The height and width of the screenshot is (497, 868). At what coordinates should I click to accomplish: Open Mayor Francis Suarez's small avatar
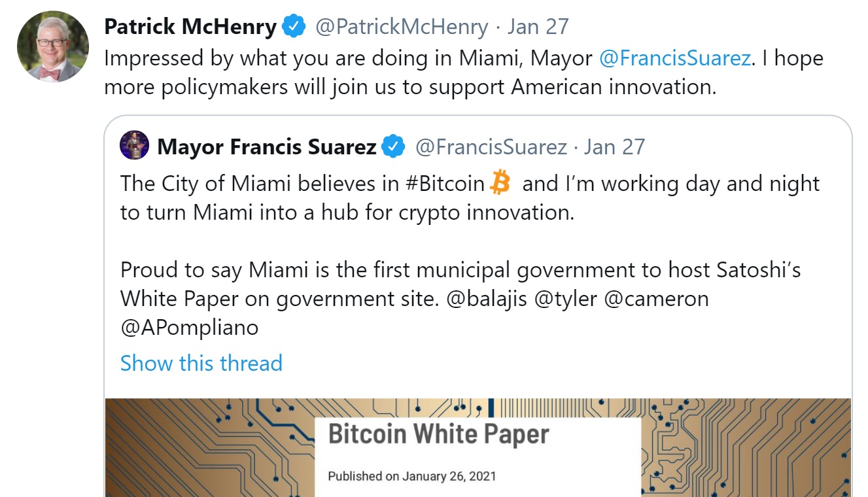(135, 145)
